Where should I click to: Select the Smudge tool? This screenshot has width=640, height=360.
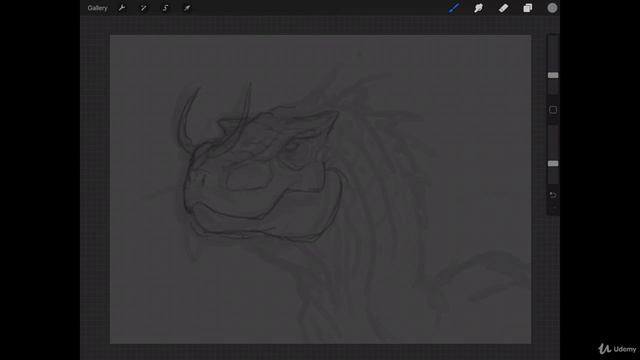(478, 8)
